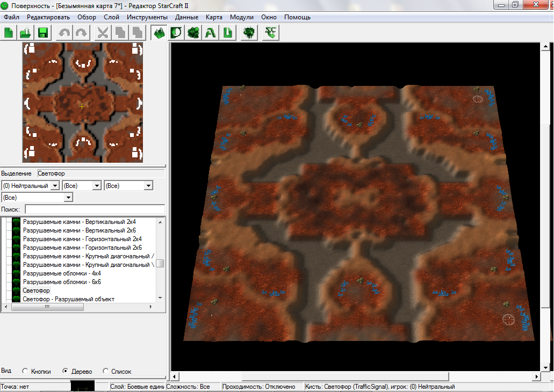Viewport: 554px width, 392px height.
Task: Redo the last undone action
Action: point(81,33)
